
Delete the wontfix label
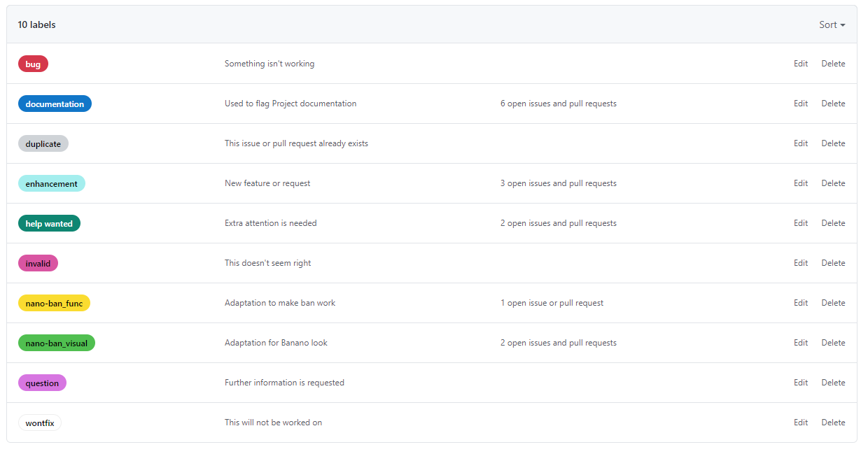[x=833, y=423]
